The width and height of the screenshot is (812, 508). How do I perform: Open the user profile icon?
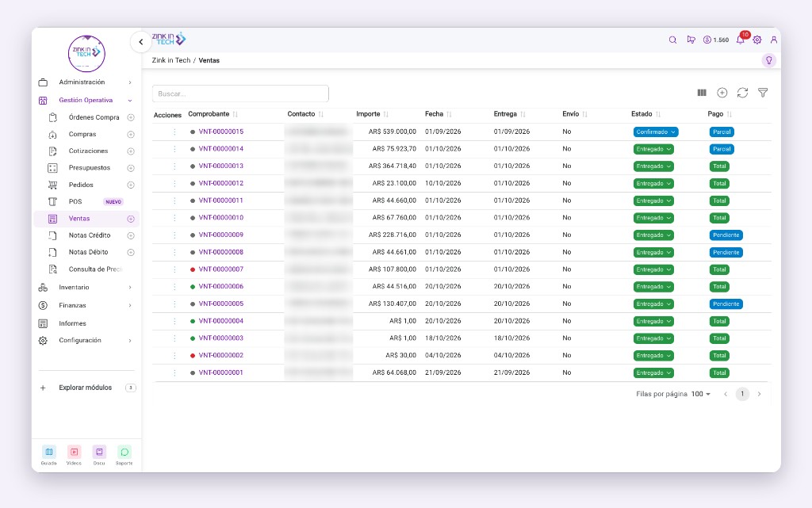click(774, 40)
